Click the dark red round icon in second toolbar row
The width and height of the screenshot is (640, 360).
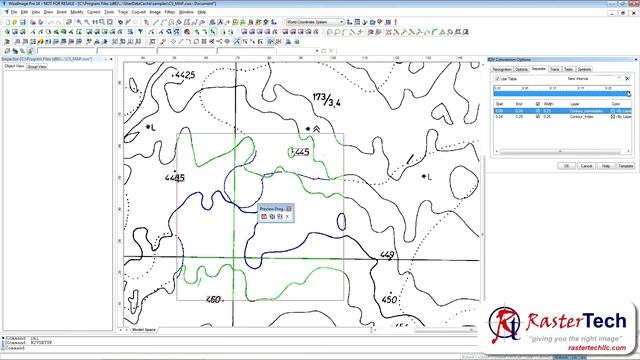click(x=186, y=32)
